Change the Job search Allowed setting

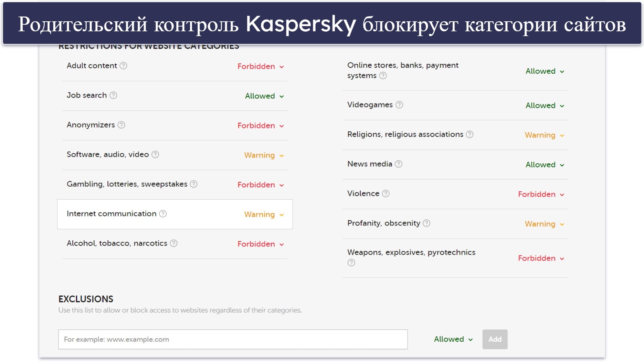[x=264, y=96]
